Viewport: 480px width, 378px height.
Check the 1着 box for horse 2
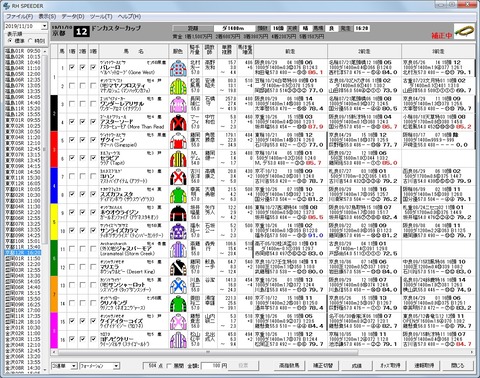72,86
